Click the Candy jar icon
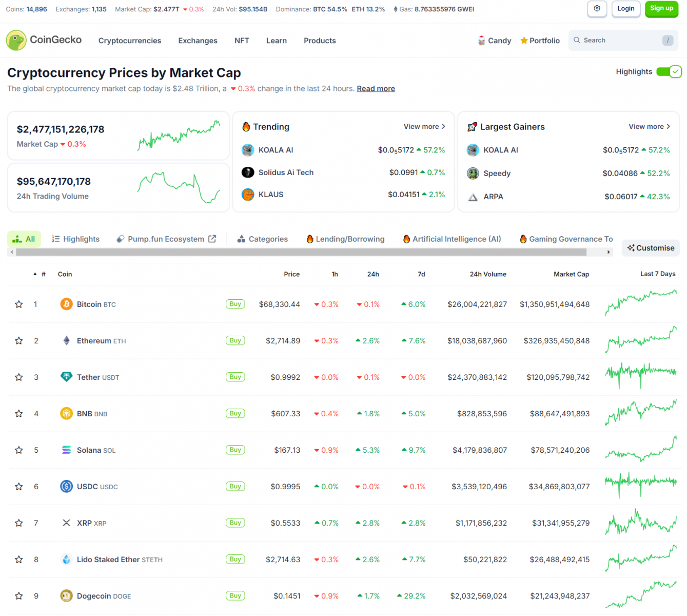 pyautogui.click(x=481, y=41)
